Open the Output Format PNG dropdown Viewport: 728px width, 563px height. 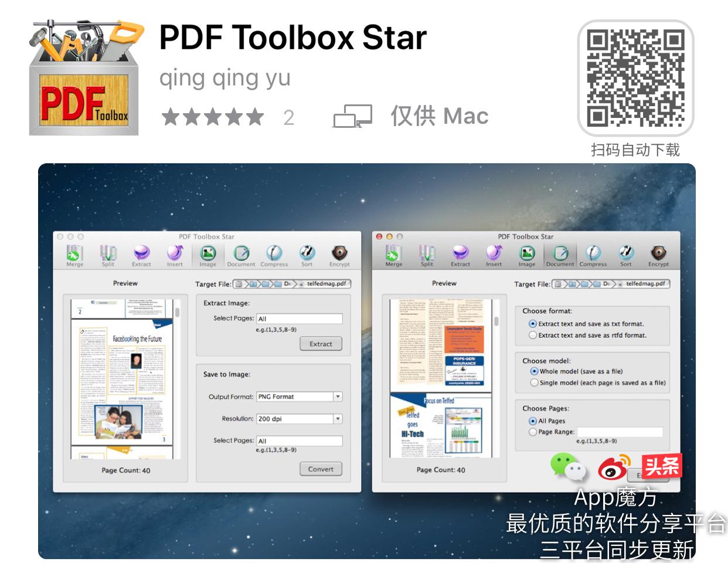[300, 396]
